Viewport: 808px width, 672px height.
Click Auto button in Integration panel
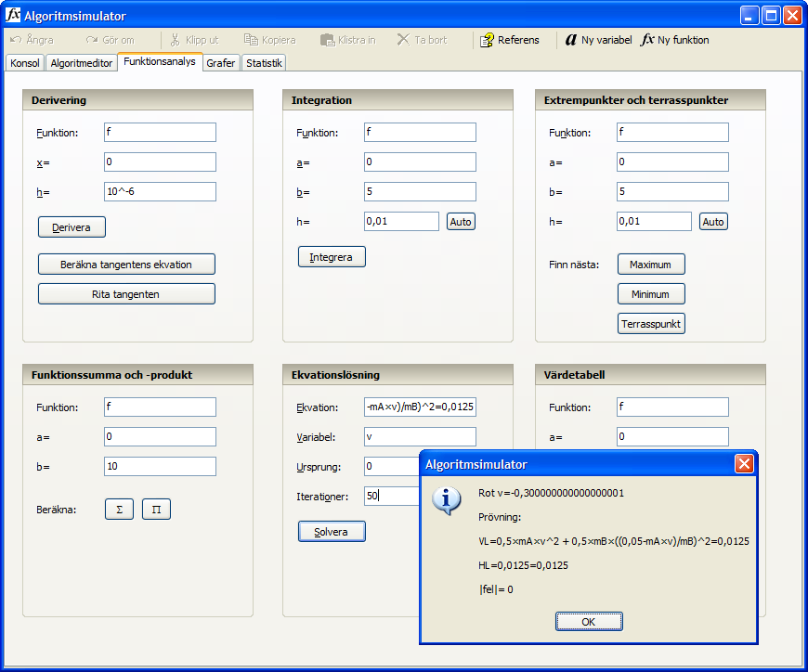461,222
